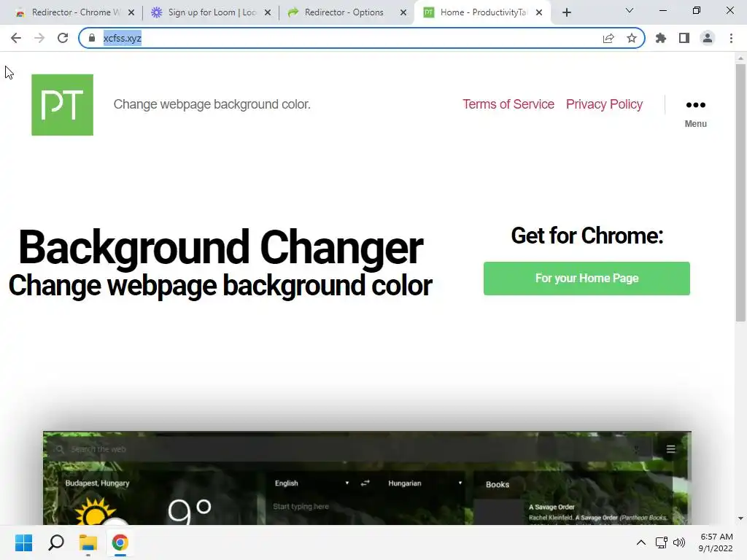Screen dimensions: 747x560
Task: Click the page vertical scrollbar thumb
Action: tap(740, 192)
